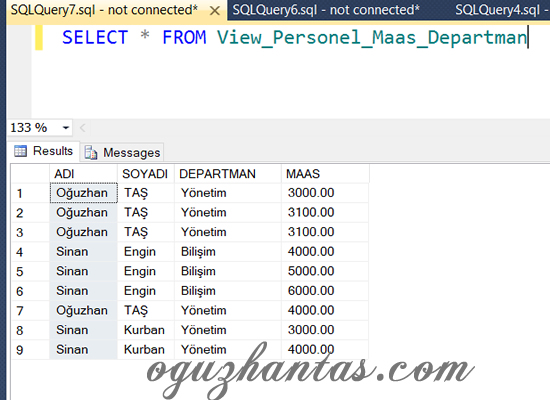The width and height of the screenshot is (550, 400).
Task: Switch to the SQLQuery6.sql tab
Action: pos(326,10)
